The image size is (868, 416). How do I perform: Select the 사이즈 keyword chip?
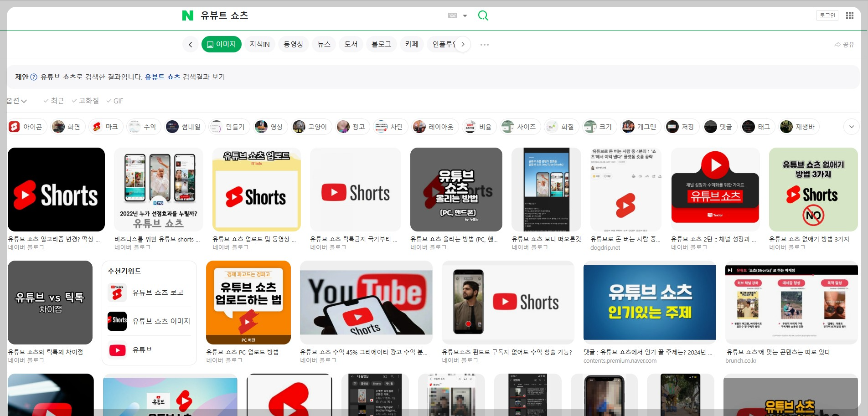click(x=521, y=127)
